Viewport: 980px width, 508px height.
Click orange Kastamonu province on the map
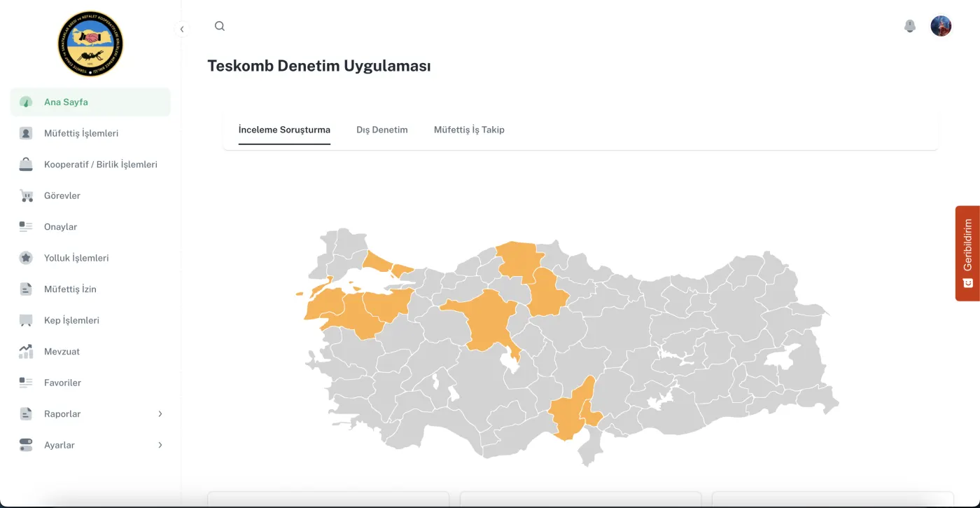click(x=519, y=259)
